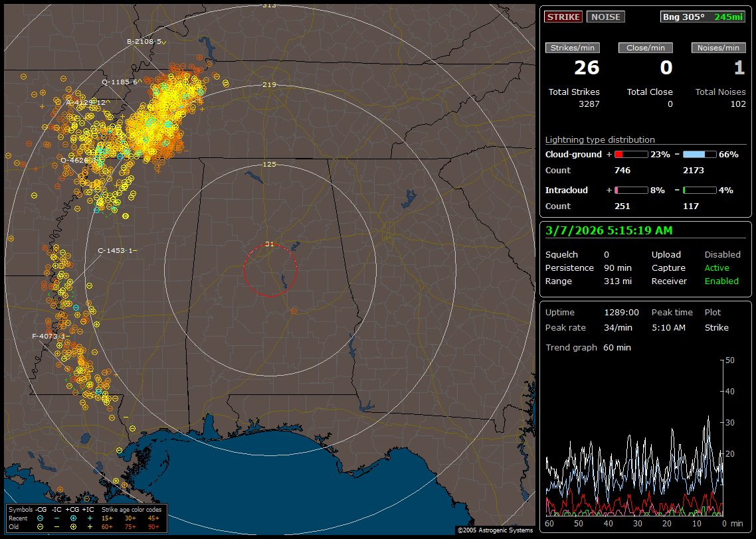Click the gray NOISE indicator button
This screenshot has height=539, width=756.
[x=605, y=17]
